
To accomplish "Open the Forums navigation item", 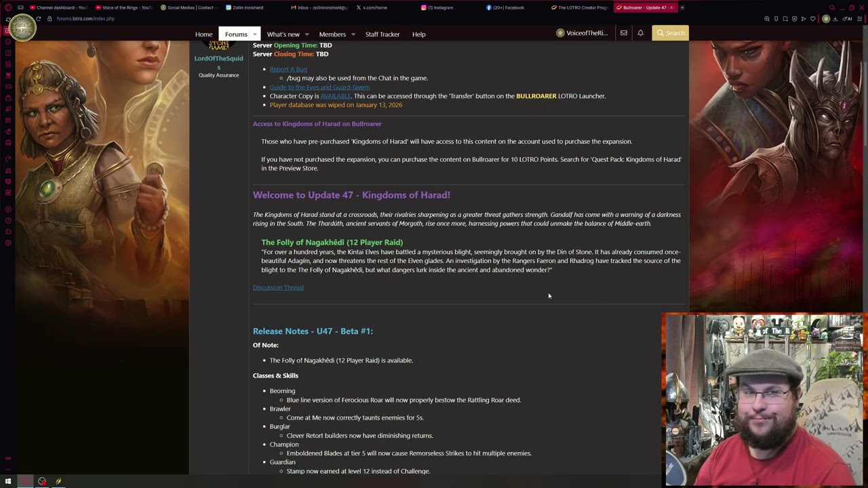I will click(236, 34).
